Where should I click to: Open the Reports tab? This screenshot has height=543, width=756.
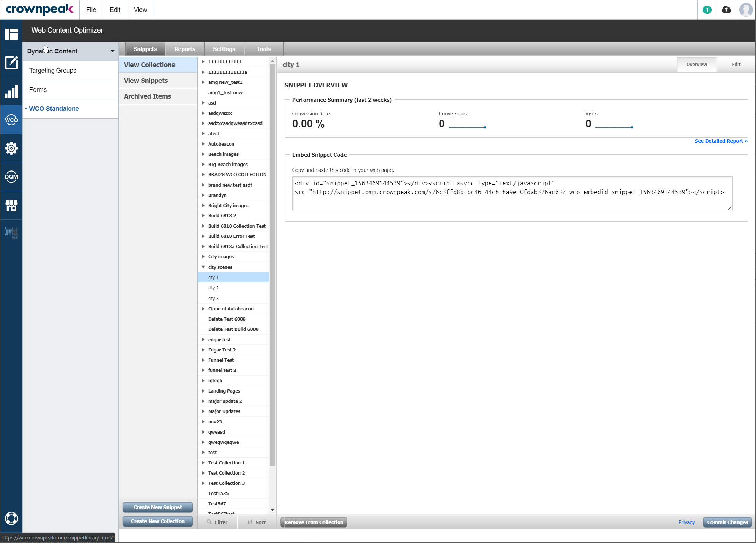pos(185,49)
